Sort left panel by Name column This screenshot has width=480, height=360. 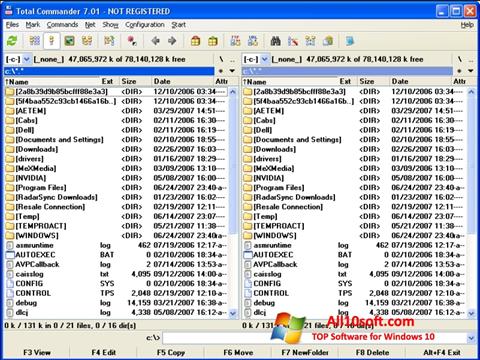[52, 82]
